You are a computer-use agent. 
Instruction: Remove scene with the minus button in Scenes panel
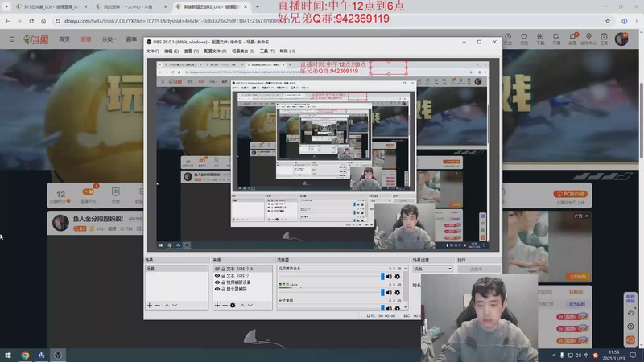tap(157, 306)
